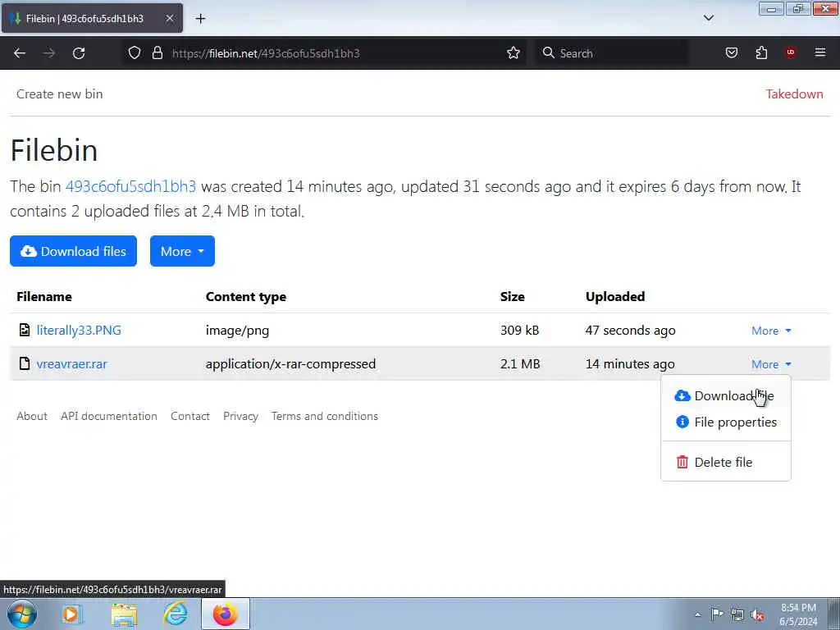Screen dimensions: 840x630
Task: Open the Terms and conditions link
Action: point(325,416)
